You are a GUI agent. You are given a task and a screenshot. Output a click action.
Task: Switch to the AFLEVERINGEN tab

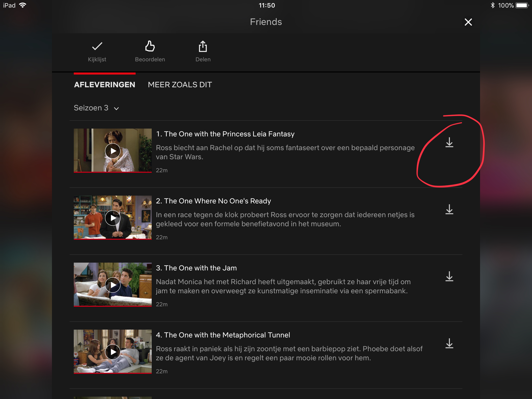pos(104,85)
